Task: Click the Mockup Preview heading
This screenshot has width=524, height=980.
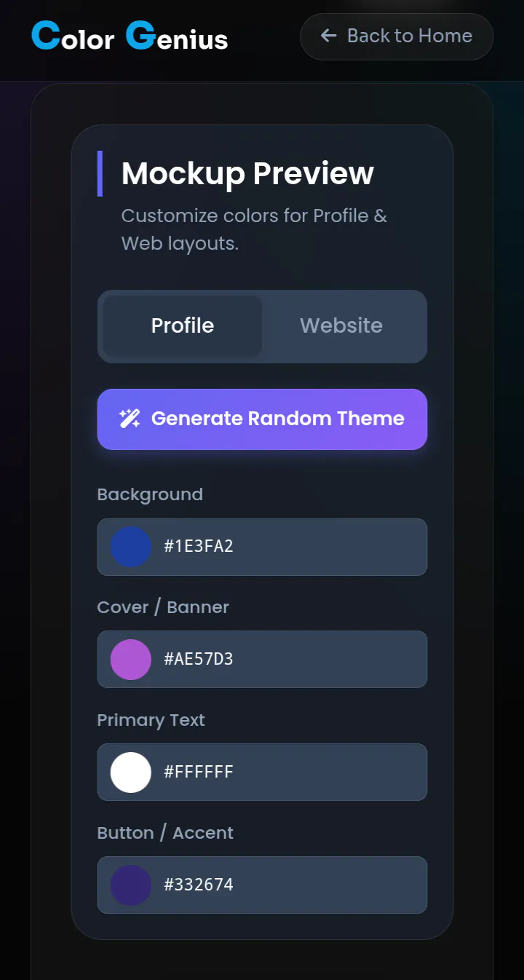Action: 247,173
